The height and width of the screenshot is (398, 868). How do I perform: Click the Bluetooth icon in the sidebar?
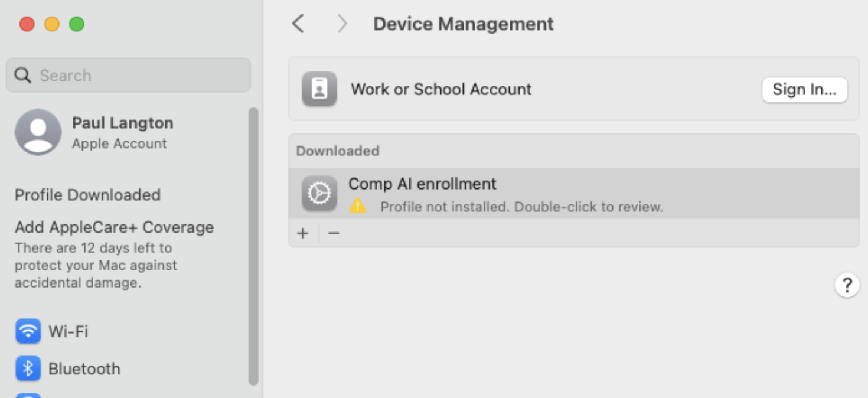[28, 368]
